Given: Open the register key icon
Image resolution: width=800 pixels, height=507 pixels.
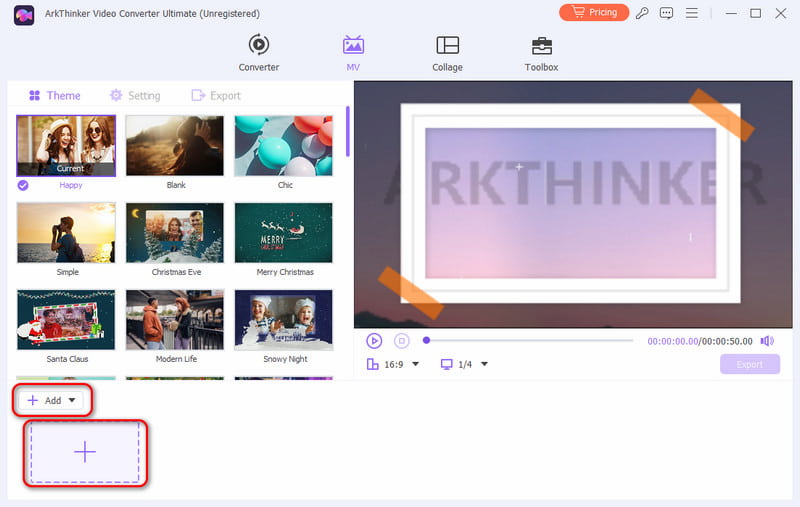Looking at the screenshot, I should tap(642, 13).
